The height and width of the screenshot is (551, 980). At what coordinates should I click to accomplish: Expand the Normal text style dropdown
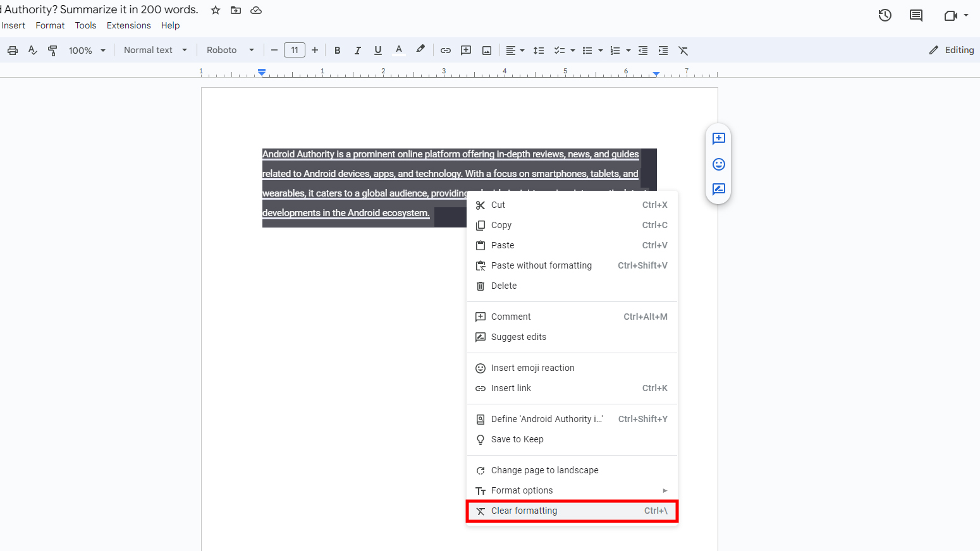point(155,51)
